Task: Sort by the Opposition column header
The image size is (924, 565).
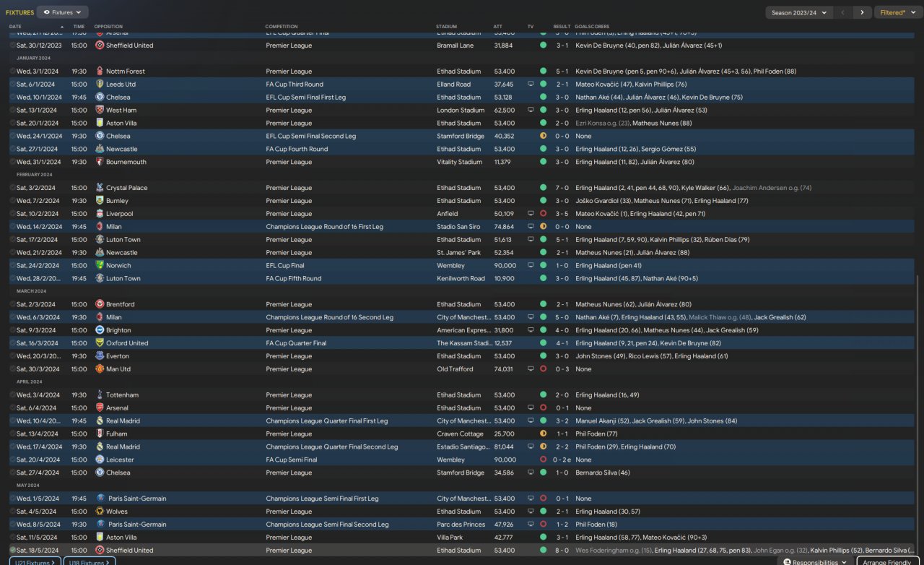Action: (x=109, y=27)
